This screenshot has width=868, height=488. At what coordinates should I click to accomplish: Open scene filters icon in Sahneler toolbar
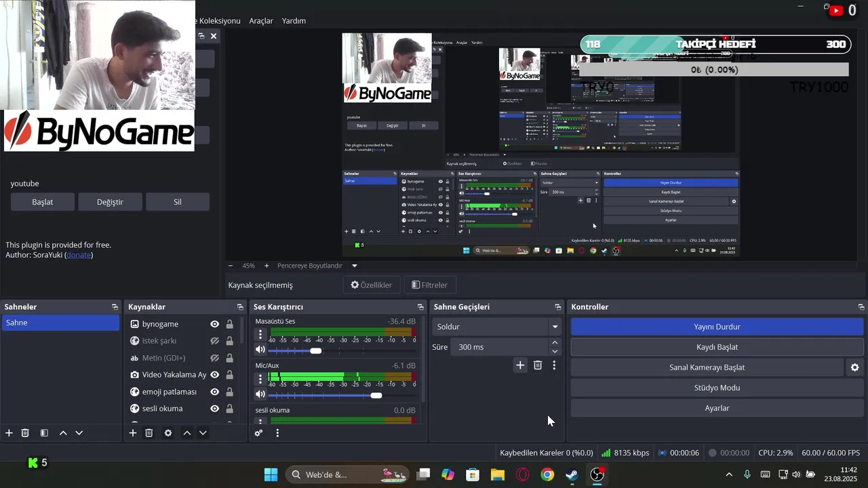pos(44,433)
